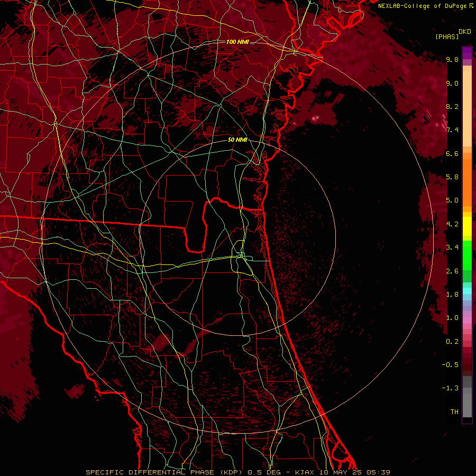Pick the bright green color bar segment
476x476 pixels.
tap(467, 255)
